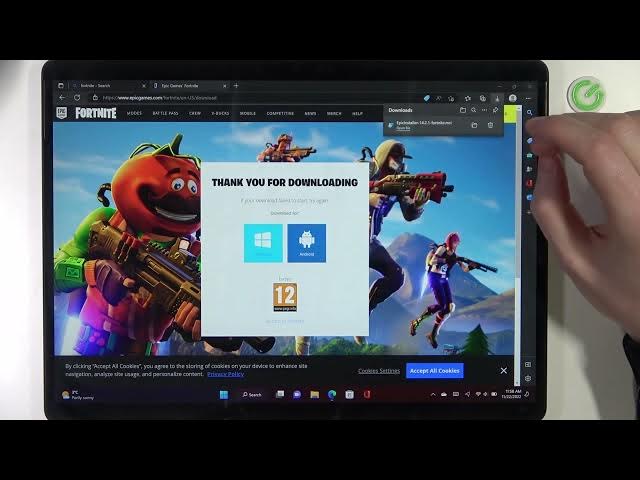Viewport: 640px width, 480px height.
Task: Open the News page
Action: coord(311,113)
